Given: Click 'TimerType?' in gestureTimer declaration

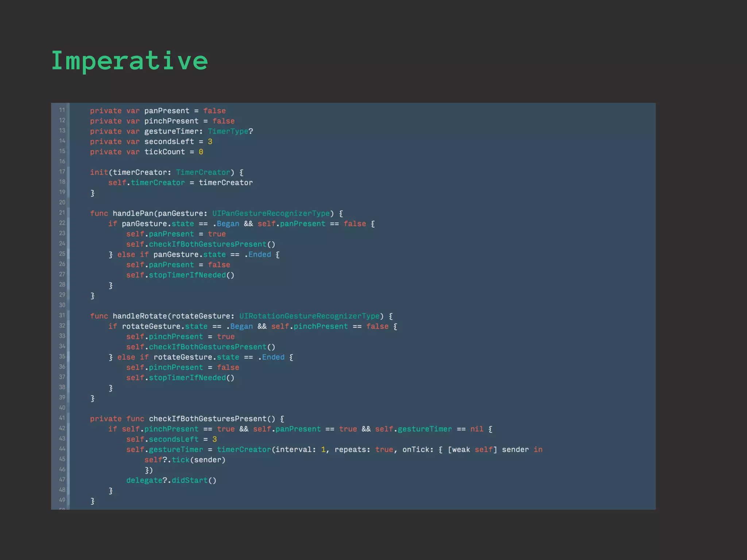Looking at the screenshot, I should click(231, 131).
